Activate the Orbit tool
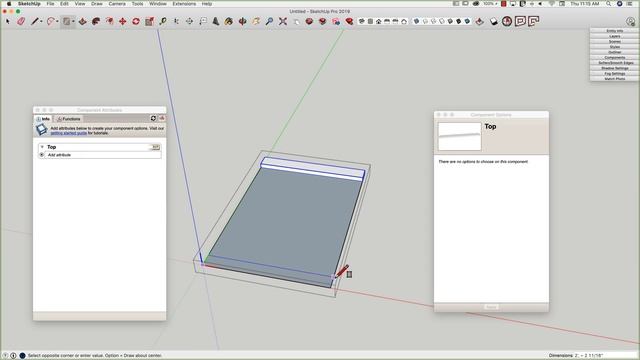The image size is (640, 360). pyautogui.click(x=242, y=21)
